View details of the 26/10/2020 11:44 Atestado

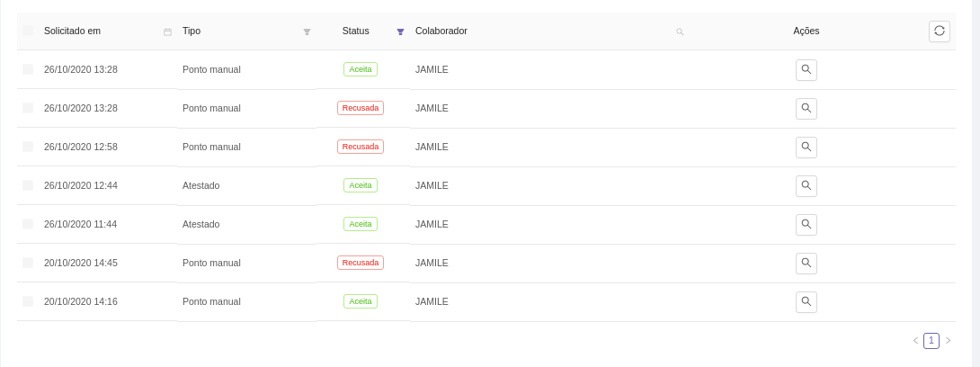click(x=806, y=224)
